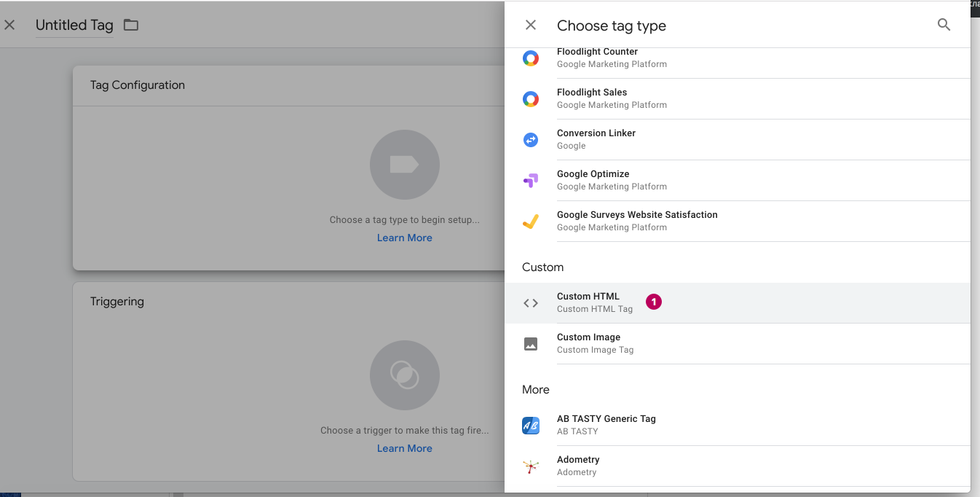Screen dimensions: 980x497
Task: Click the Floodlight Sales icon
Action: point(531,99)
